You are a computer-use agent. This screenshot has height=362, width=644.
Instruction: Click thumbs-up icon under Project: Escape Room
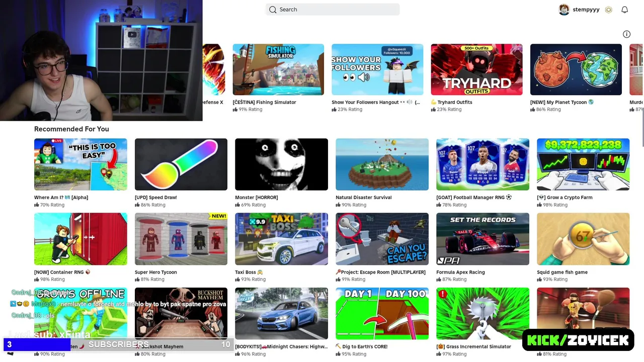[338, 279]
